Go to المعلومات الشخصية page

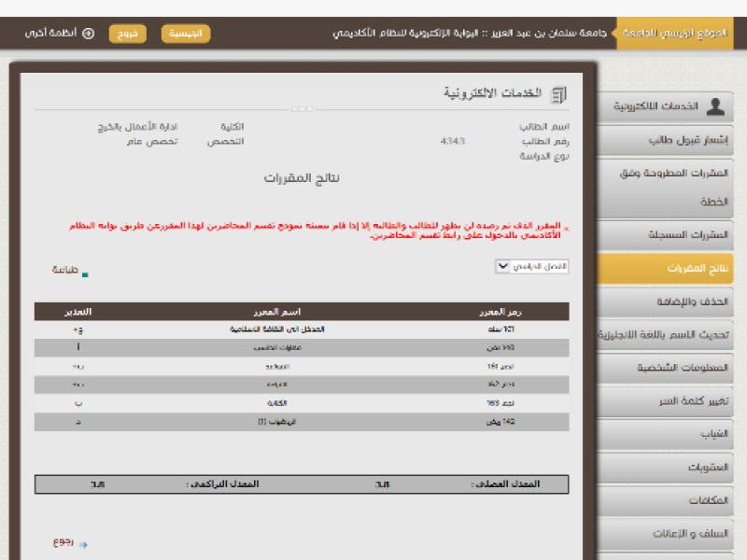click(670, 368)
